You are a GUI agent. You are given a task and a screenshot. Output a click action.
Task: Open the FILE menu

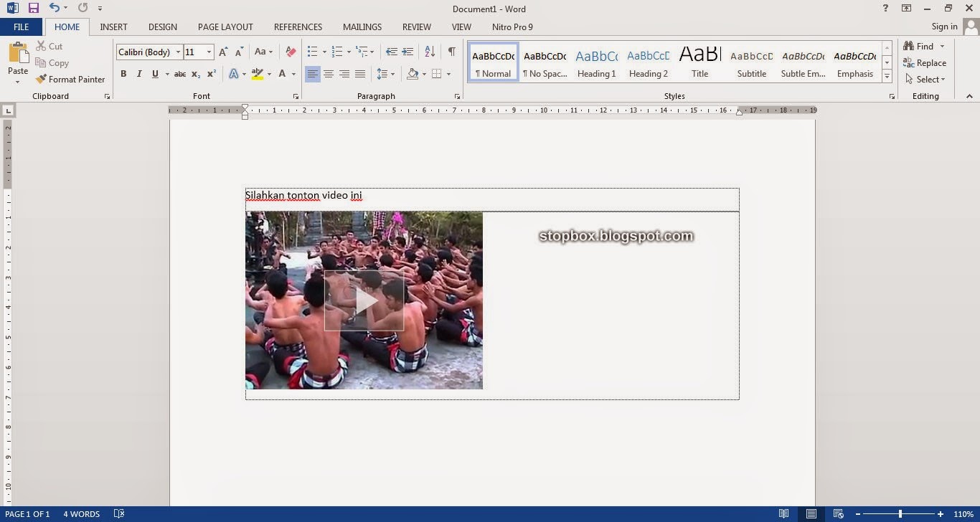click(x=22, y=27)
